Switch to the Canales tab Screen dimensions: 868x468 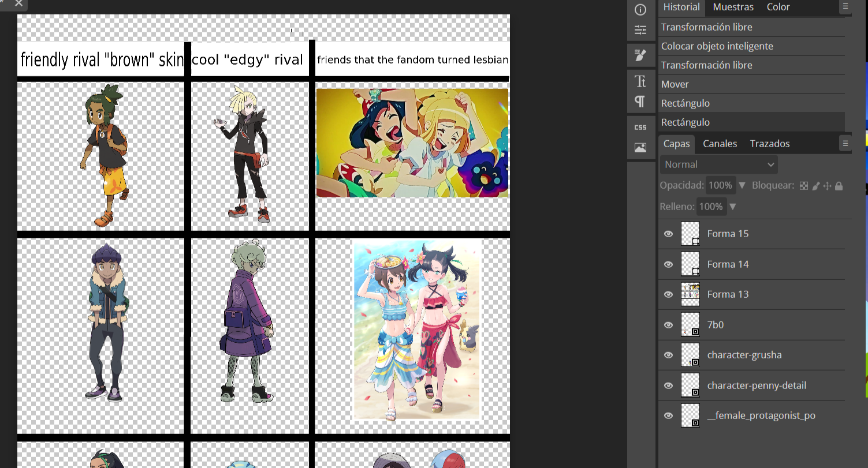(x=720, y=144)
